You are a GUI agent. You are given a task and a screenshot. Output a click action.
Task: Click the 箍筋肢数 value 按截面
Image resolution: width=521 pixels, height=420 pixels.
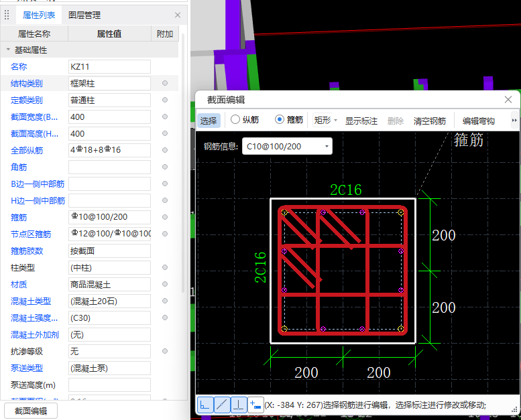(109, 251)
